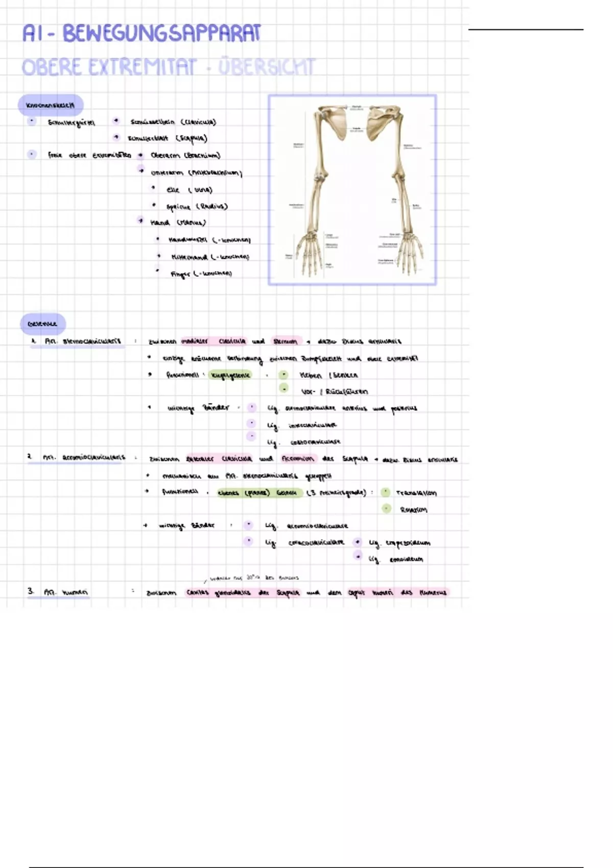Click the underlined 'Art. acromioclavicularis' heading
The image size is (613, 868).
[x=84, y=457]
